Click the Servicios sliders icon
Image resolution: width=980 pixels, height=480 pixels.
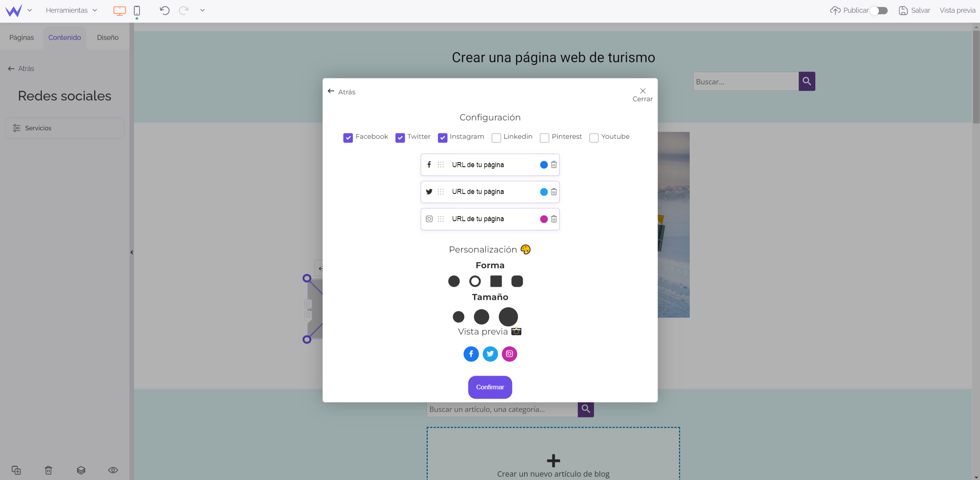(16, 128)
